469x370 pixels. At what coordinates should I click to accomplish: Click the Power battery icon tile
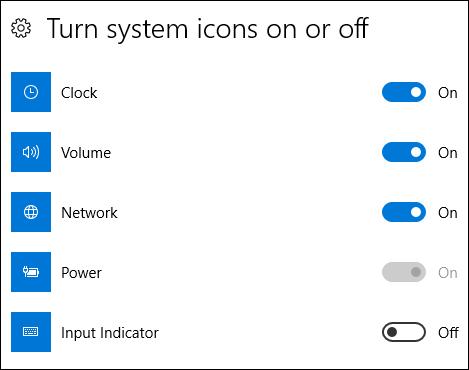31,272
